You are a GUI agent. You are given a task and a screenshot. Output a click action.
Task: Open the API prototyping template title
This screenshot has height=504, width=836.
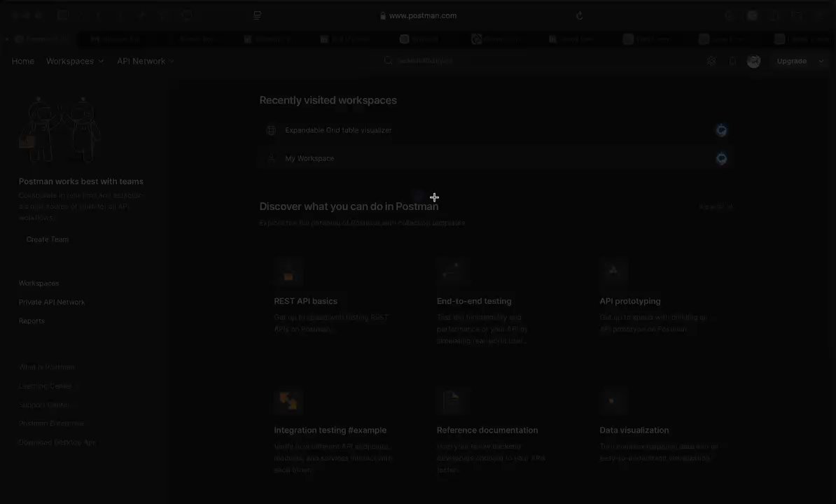pos(629,301)
